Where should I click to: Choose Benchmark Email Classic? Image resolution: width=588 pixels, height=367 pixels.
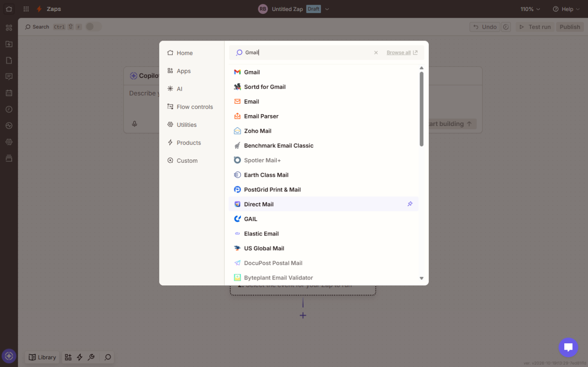[x=323, y=145]
